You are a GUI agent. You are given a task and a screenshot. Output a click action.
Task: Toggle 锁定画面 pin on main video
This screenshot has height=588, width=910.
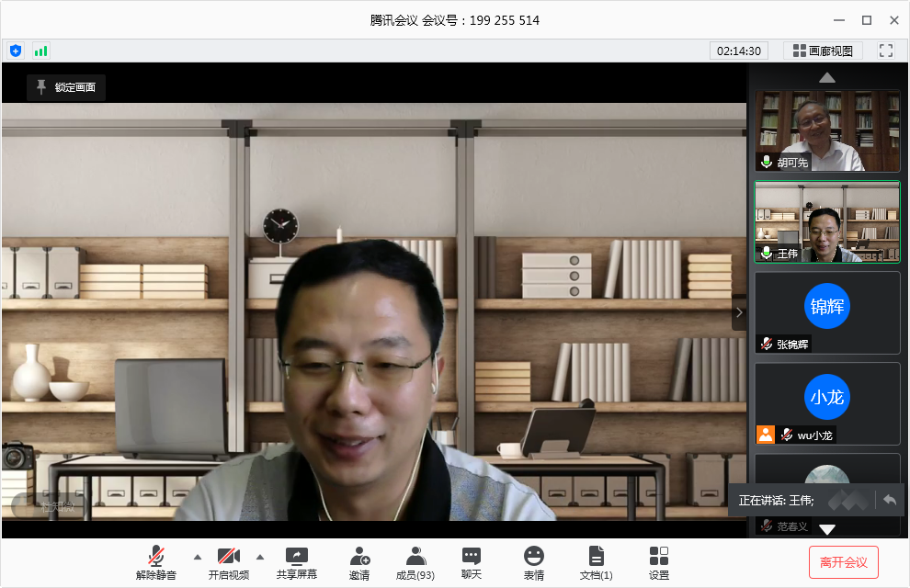pyautogui.click(x=66, y=87)
